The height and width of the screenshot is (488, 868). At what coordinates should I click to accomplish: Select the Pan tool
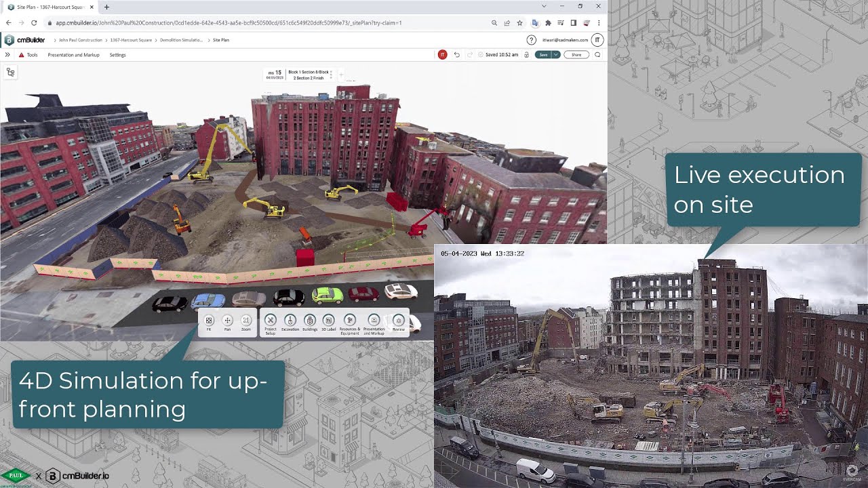(x=227, y=322)
